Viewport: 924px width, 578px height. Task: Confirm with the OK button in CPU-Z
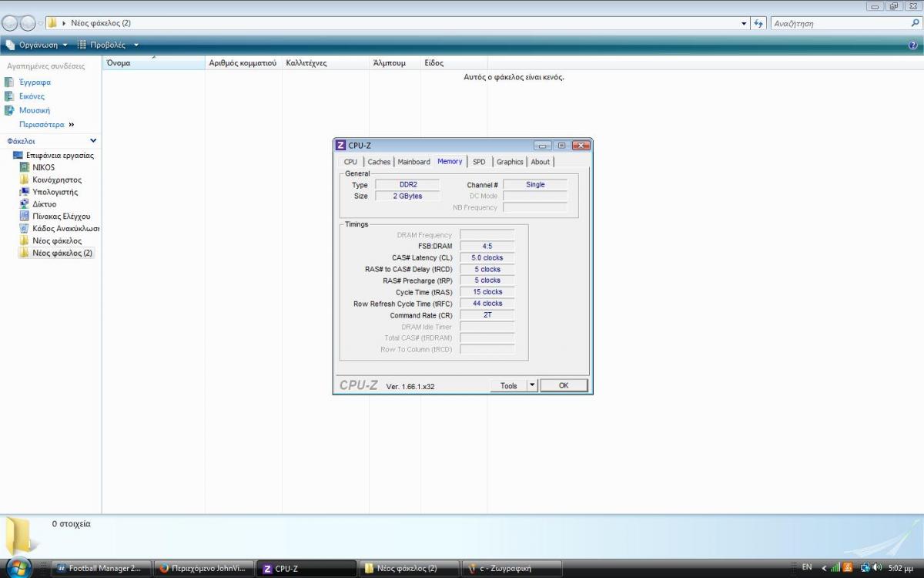(x=564, y=385)
